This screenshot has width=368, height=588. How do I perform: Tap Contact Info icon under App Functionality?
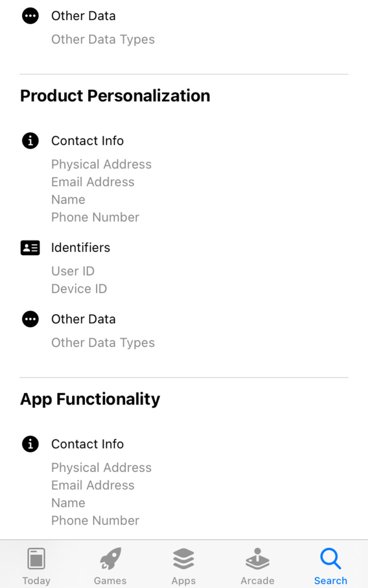[x=30, y=444]
